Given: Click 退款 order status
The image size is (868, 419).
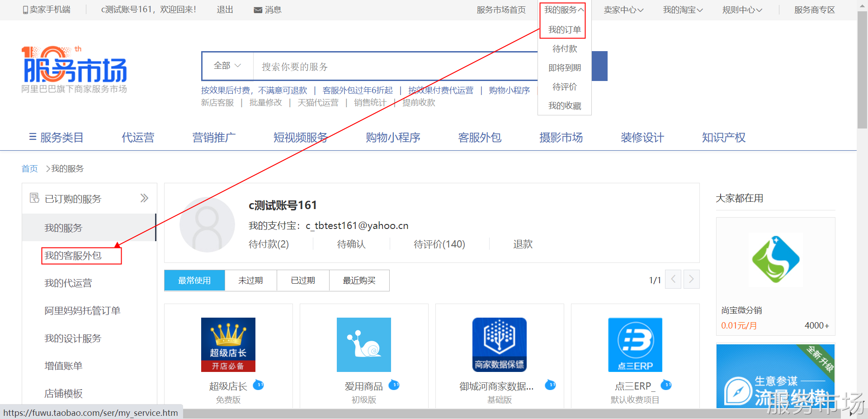Looking at the screenshot, I should click(523, 244).
